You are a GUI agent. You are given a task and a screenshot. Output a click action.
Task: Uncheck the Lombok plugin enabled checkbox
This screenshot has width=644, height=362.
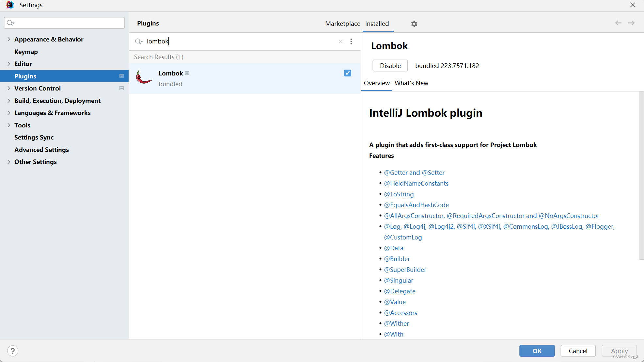pyautogui.click(x=347, y=73)
